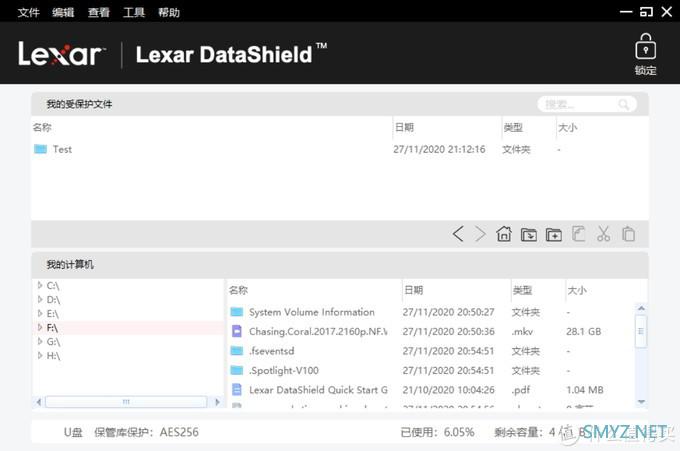Click the magnifier icon in the search box
Screen dimensions: 680x451
(624, 104)
